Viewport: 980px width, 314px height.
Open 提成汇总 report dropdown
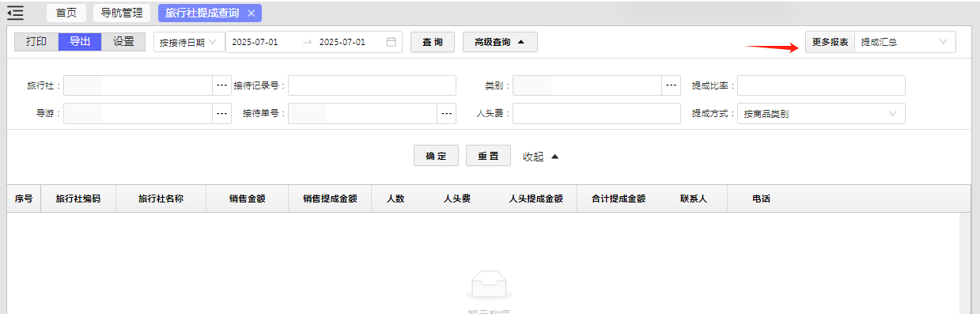coord(905,42)
